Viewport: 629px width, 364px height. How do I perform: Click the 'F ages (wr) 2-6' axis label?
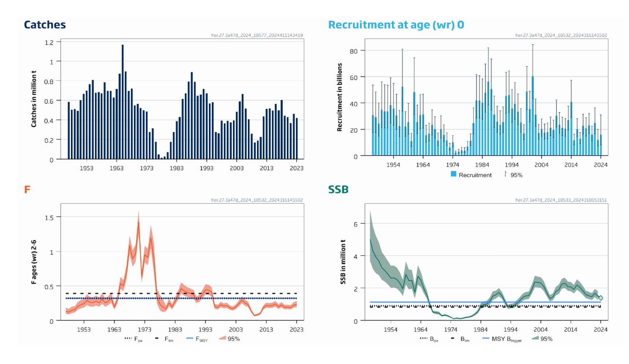34,262
